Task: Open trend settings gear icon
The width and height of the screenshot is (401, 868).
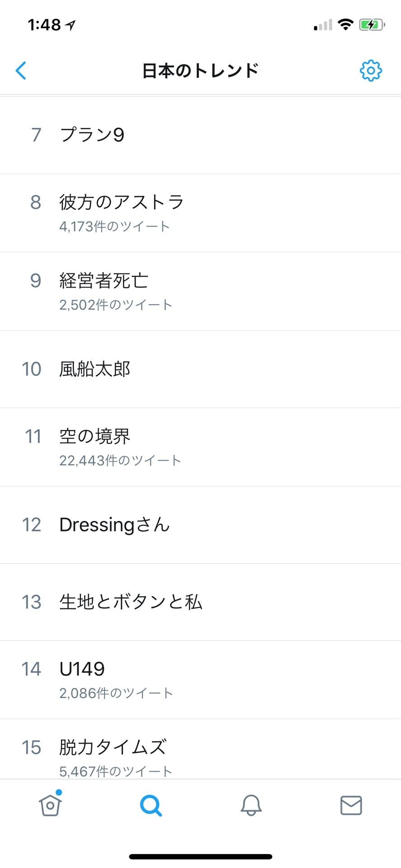Action: [x=371, y=71]
